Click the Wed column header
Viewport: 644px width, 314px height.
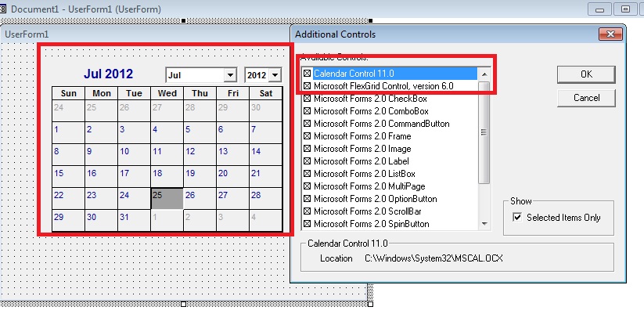tap(167, 93)
